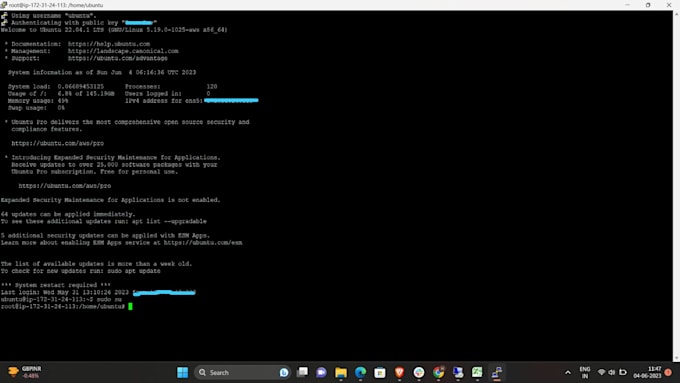680x383 pixels.
Task: Click the 'Welcome to Ubuntu 22.04.1 LTS' line
Action: (114, 29)
